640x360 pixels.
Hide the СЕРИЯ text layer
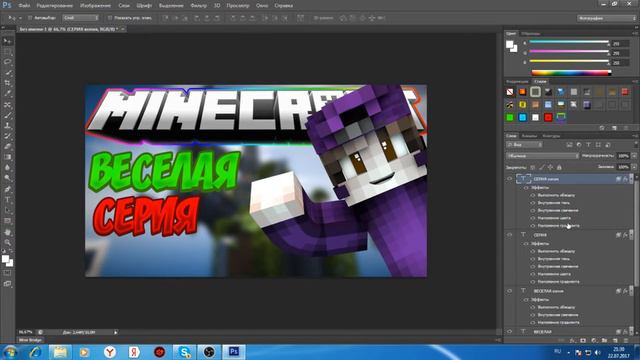pos(509,235)
